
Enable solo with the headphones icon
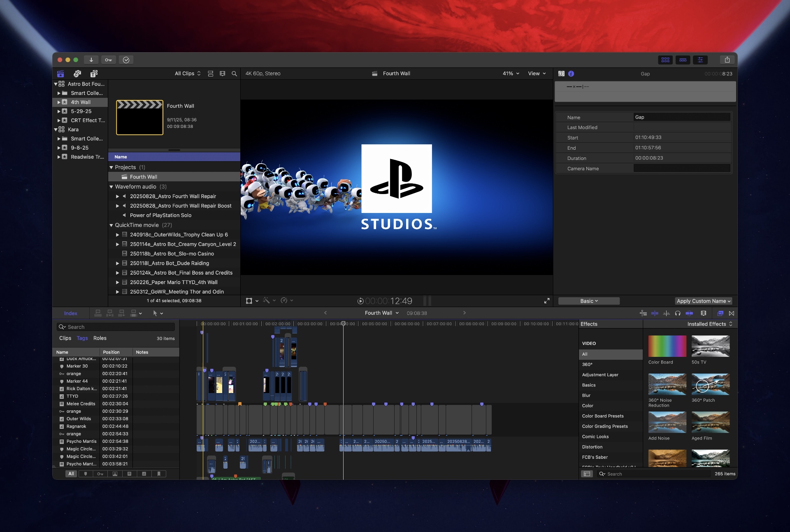677,313
